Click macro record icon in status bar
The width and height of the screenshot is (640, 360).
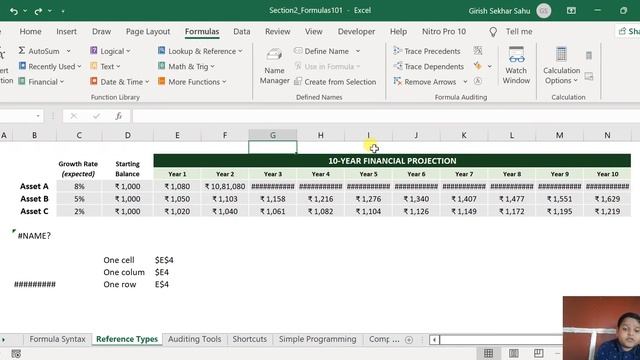point(16,354)
